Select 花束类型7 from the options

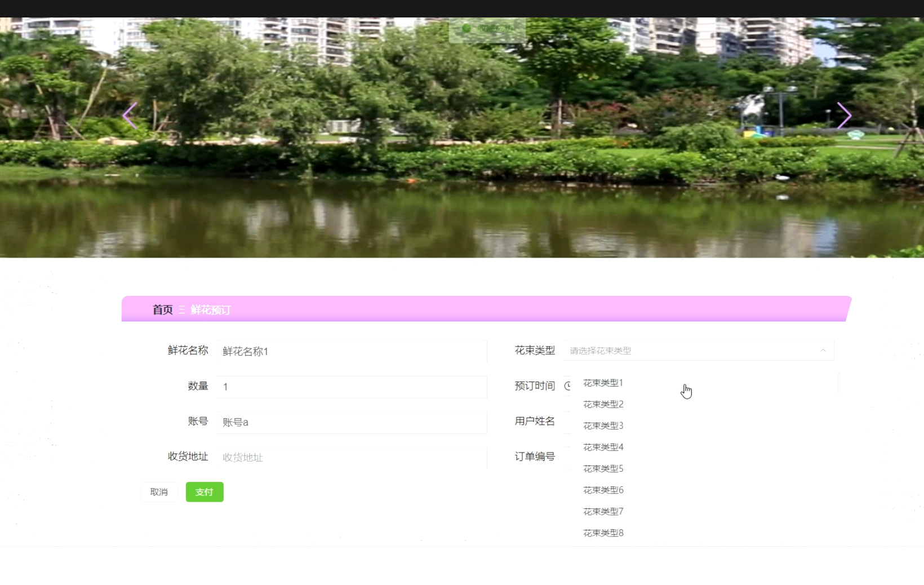pyautogui.click(x=603, y=512)
